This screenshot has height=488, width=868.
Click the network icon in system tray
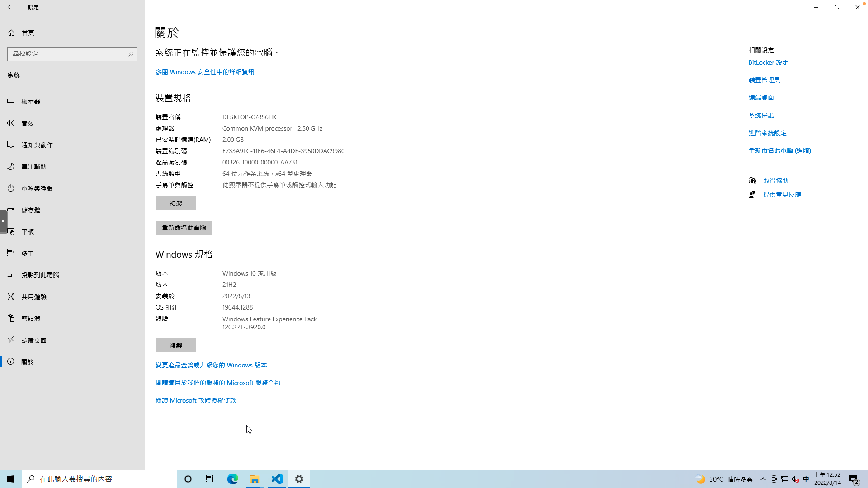[x=785, y=479]
